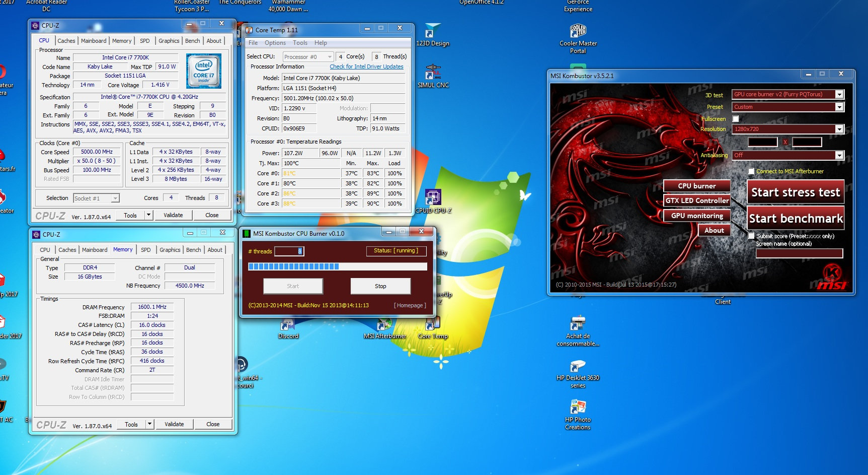Image resolution: width=868 pixels, height=475 pixels.
Task: Switch to the Mainboard tab in top CPU-Z
Action: click(x=94, y=41)
